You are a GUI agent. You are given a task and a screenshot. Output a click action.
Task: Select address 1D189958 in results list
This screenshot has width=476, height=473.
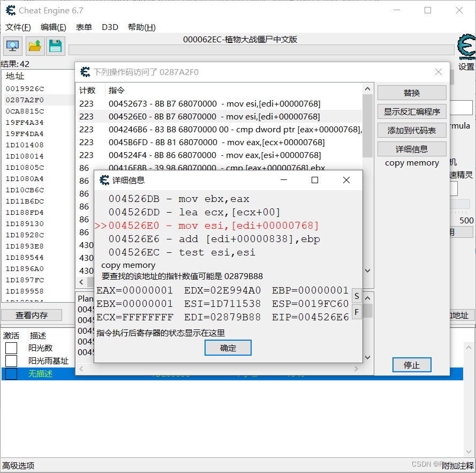click(25, 291)
